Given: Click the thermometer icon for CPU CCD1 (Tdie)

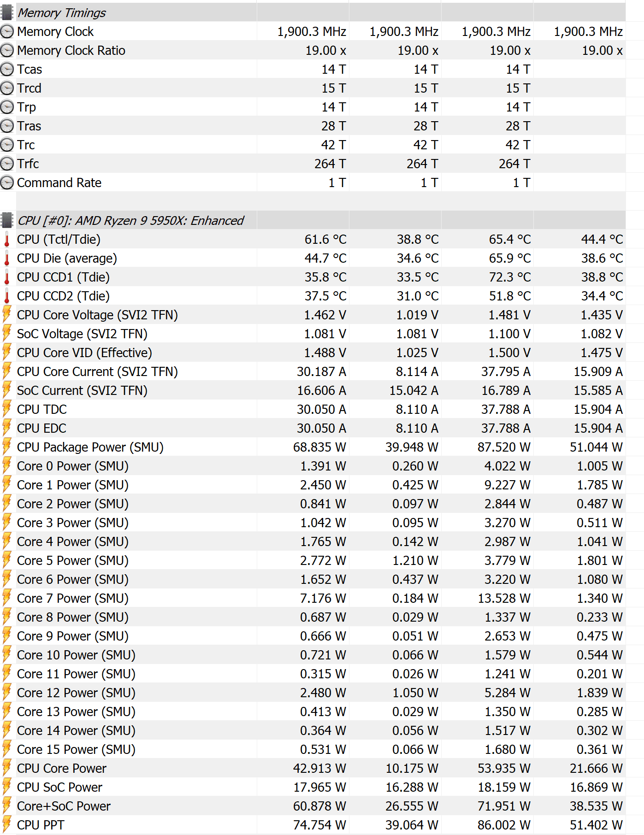Looking at the screenshot, I should pyautogui.click(x=7, y=277).
